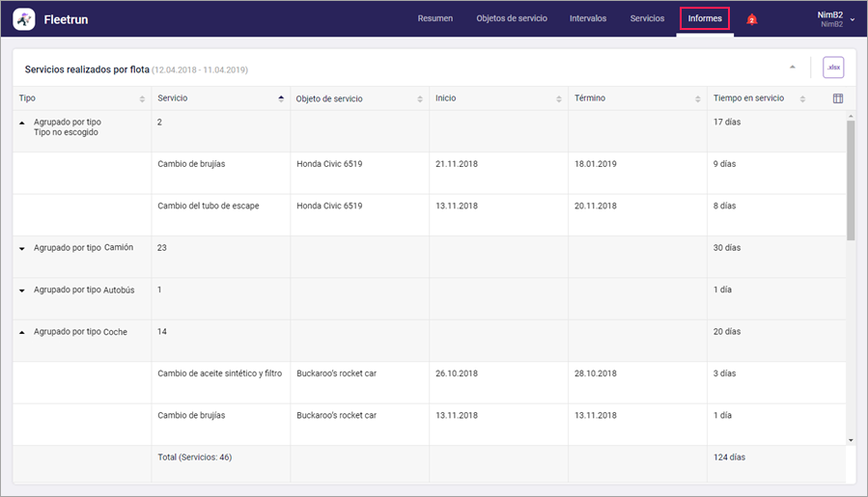The width and height of the screenshot is (868, 497).
Task: Export report using the xlsx icon
Action: (832, 68)
